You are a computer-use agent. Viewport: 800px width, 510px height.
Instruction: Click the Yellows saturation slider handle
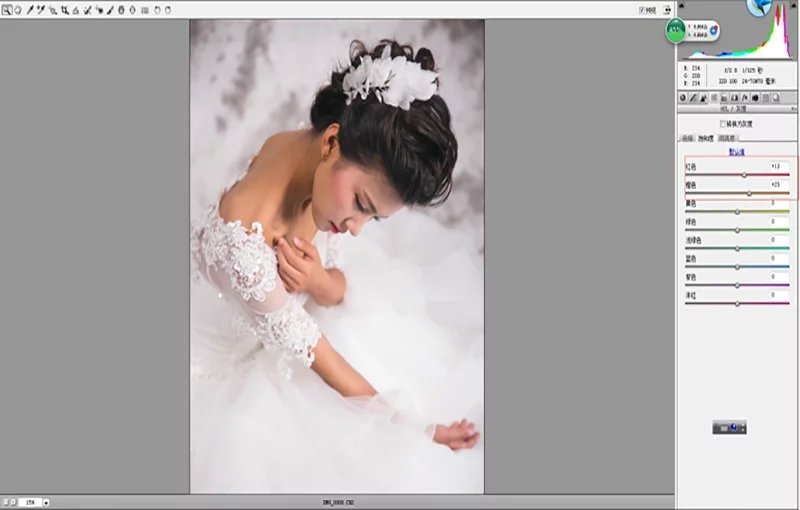click(737, 212)
